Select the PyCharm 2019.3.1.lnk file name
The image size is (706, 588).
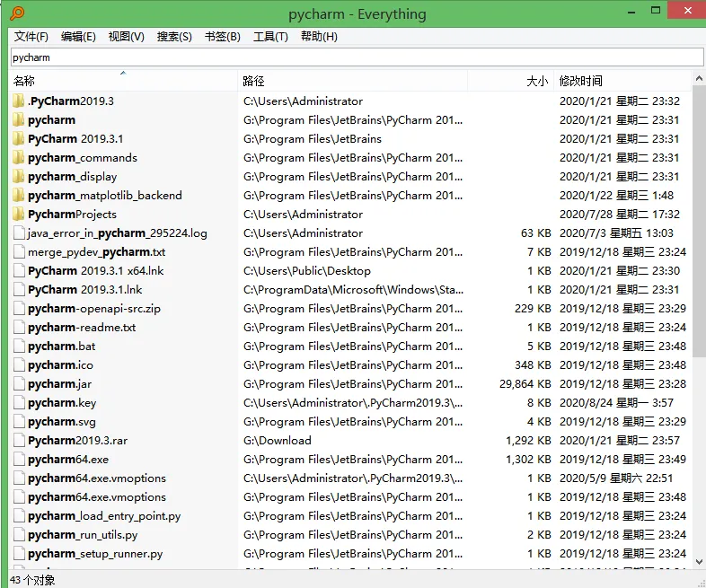pos(84,290)
